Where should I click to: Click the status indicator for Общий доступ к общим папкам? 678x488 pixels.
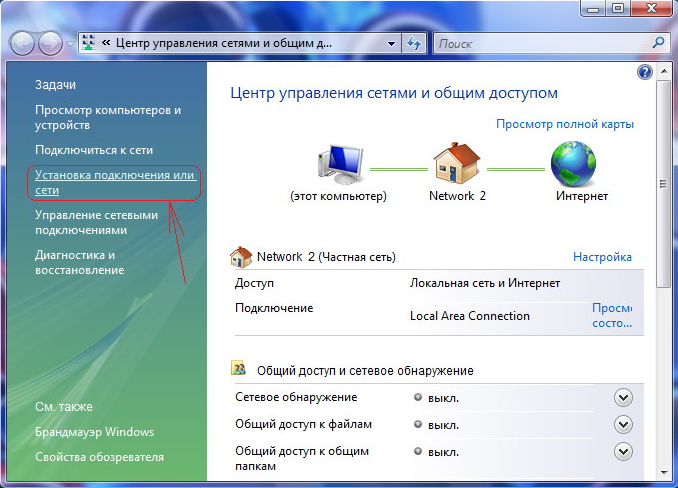point(418,451)
